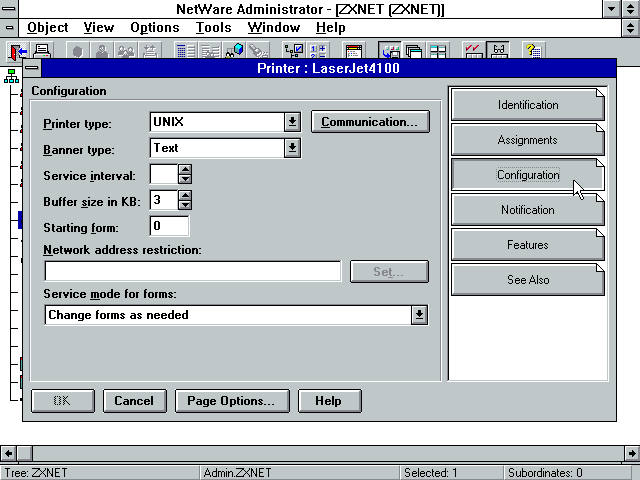Open the Tools menu
The image size is (640, 480).
[213, 27]
